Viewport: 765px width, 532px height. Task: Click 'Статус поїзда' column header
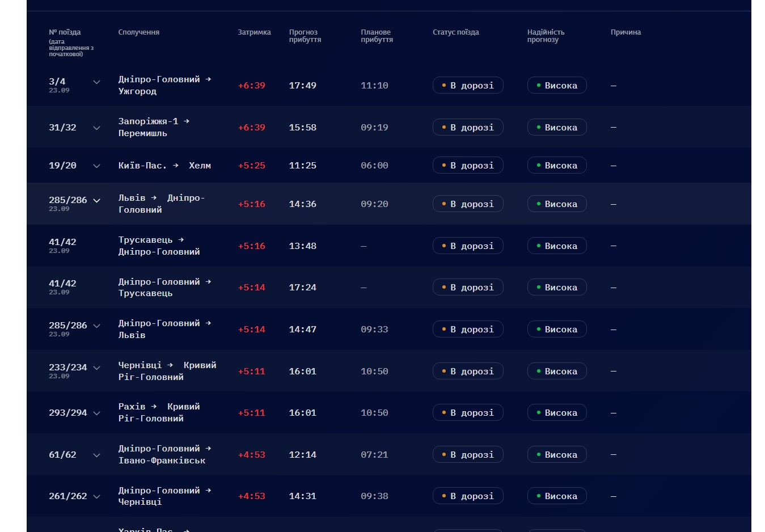click(x=456, y=32)
